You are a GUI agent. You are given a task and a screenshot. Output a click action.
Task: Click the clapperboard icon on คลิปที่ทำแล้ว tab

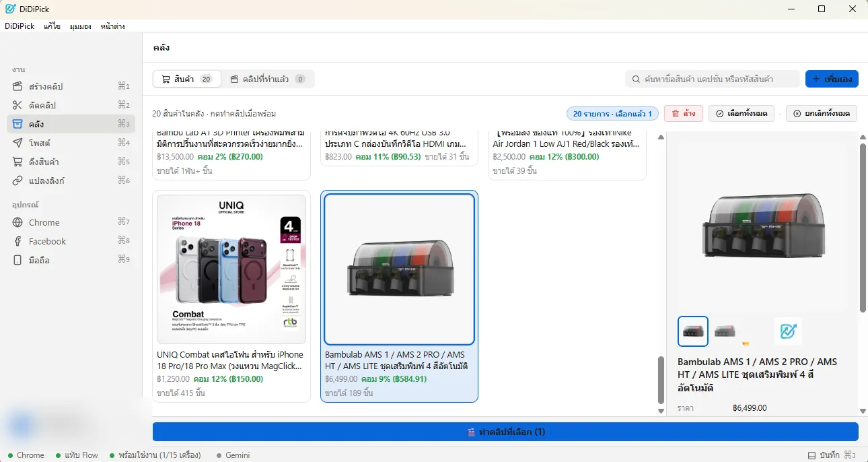(234, 79)
